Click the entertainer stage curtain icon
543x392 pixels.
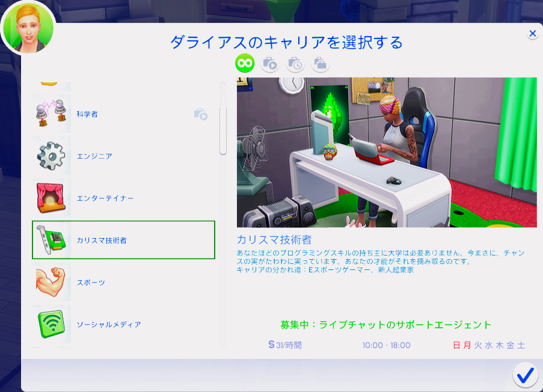coord(51,198)
